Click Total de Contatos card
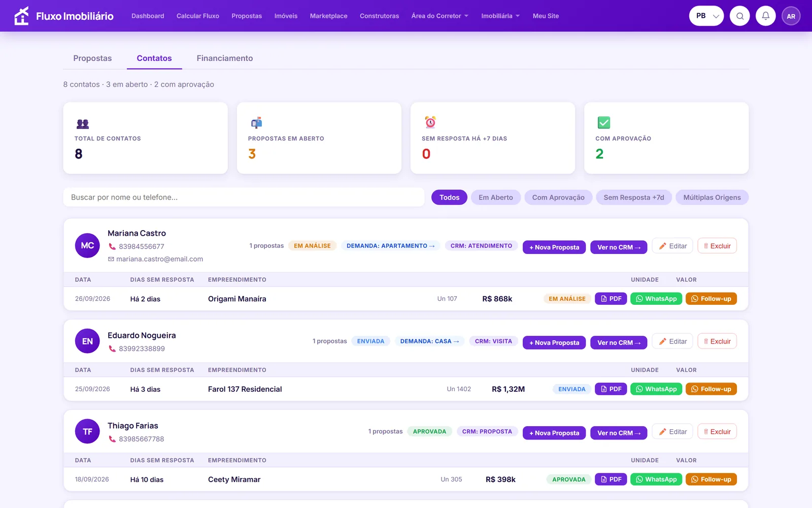Viewport: 812px width, 508px height. pos(145,138)
